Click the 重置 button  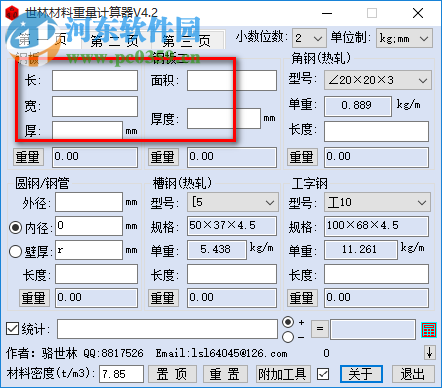tap(225, 374)
